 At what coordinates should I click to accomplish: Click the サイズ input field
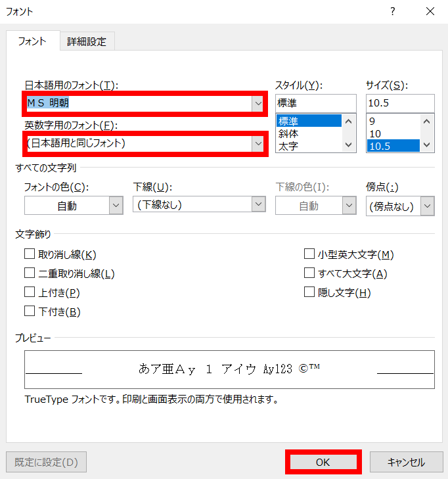(400, 103)
